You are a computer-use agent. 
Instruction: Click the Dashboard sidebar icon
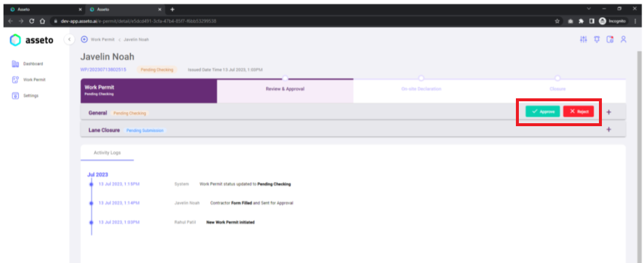[x=15, y=63]
